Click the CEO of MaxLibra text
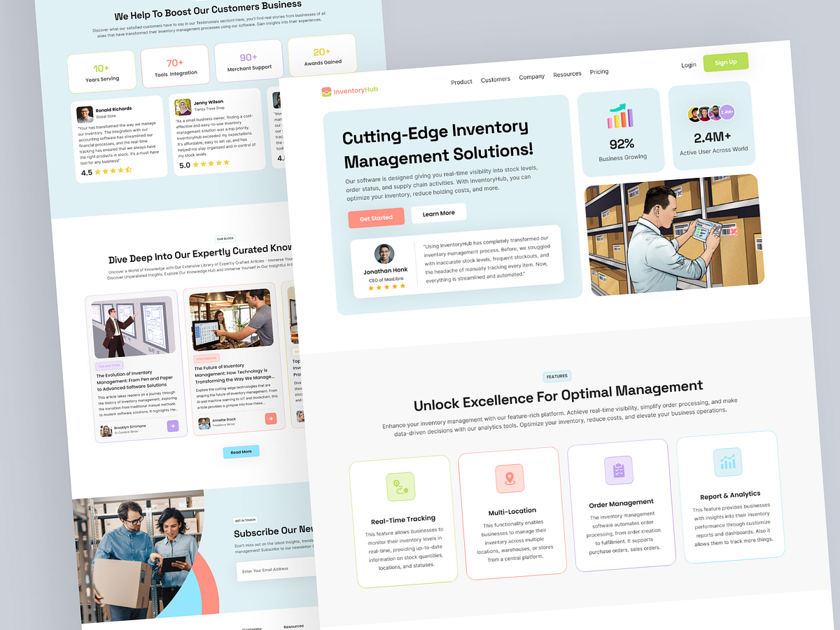 [x=386, y=280]
